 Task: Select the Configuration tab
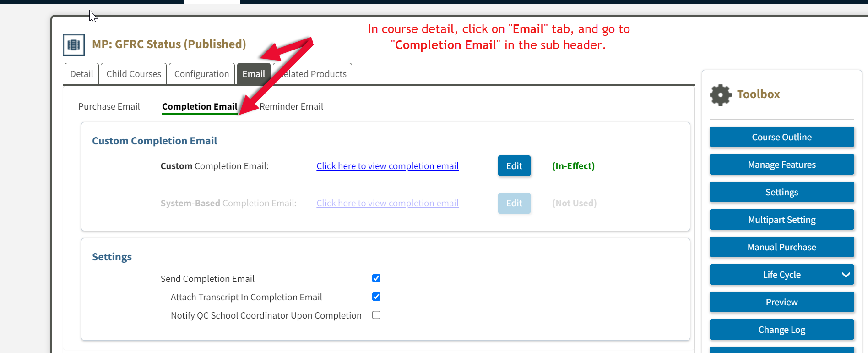pyautogui.click(x=201, y=73)
